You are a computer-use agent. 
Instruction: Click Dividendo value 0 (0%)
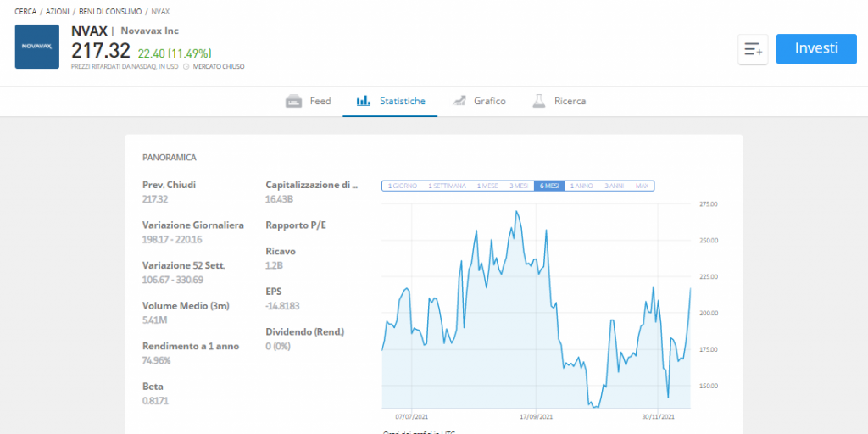(x=278, y=346)
